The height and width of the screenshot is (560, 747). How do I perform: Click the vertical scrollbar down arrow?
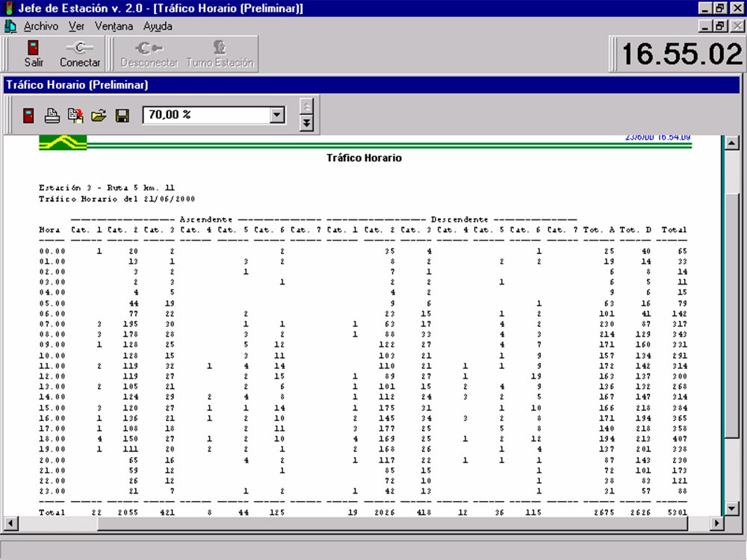click(x=731, y=508)
